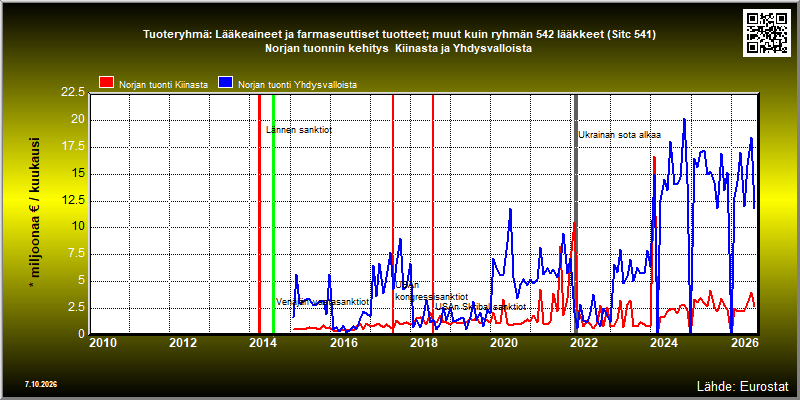Click the grey Ukraine war marker line
This screenshot has width=800, height=400.
click(x=576, y=213)
